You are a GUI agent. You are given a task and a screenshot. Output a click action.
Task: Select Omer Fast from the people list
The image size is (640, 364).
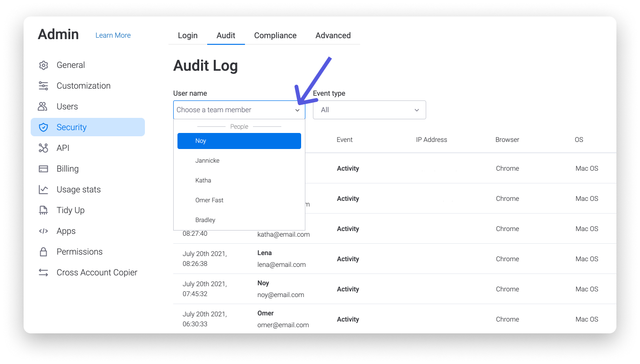[239, 200]
